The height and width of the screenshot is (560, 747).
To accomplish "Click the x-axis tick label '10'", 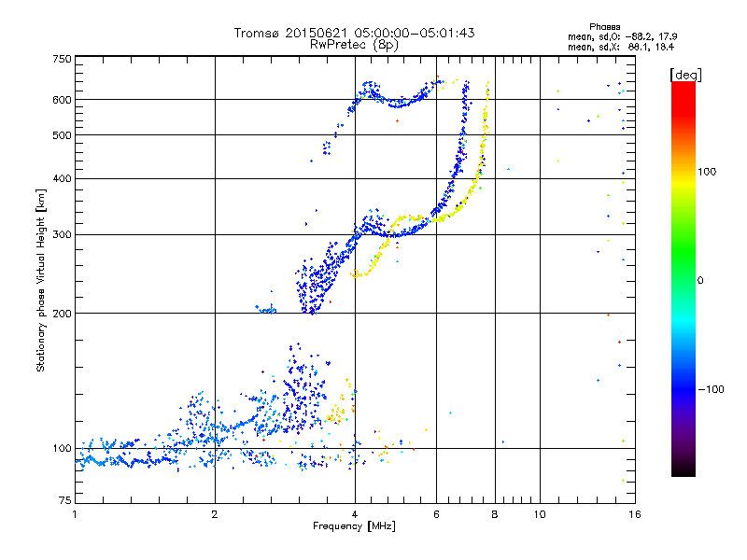I will click(540, 514).
